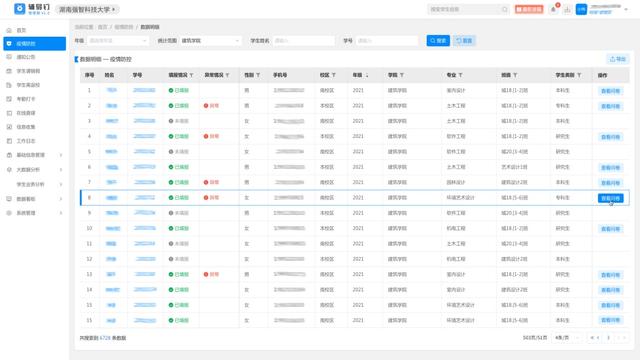Open the school name dropdown in header
This screenshot has width=640, height=360.
pos(87,9)
